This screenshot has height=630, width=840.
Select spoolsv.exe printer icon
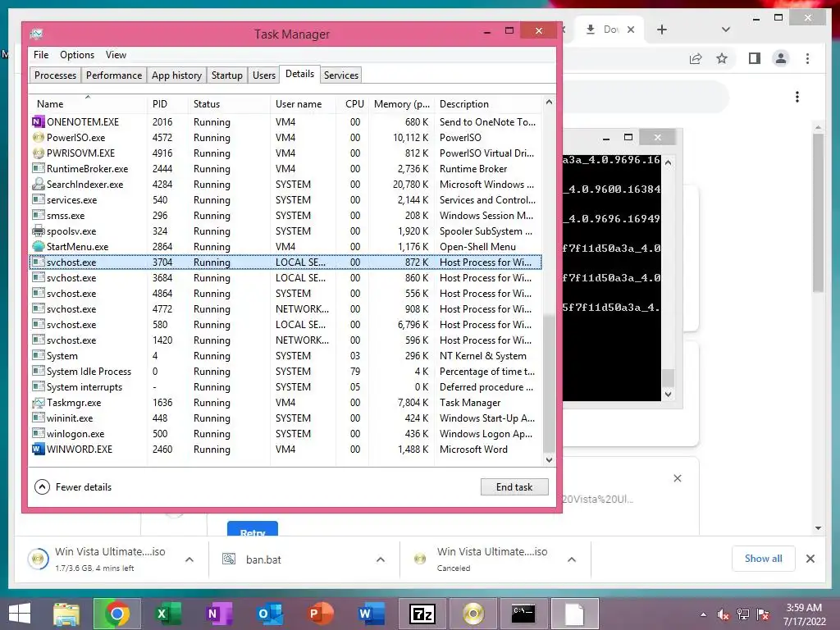point(38,231)
